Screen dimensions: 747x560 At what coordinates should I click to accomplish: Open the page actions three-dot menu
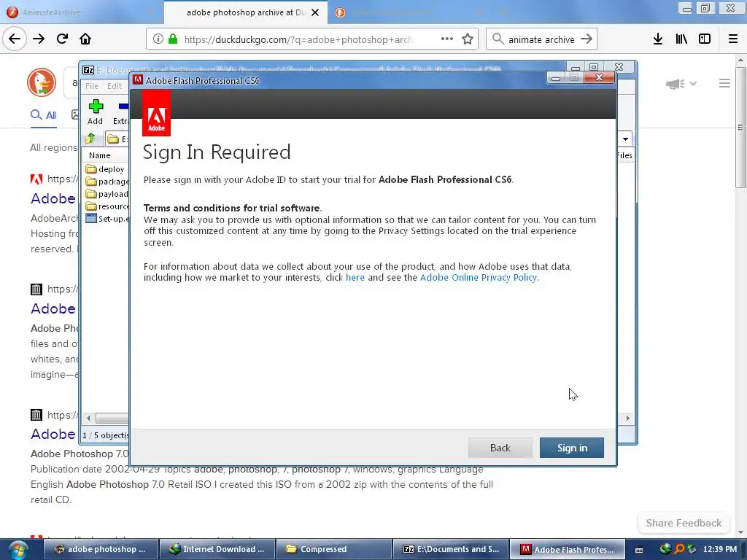point(447,39)
